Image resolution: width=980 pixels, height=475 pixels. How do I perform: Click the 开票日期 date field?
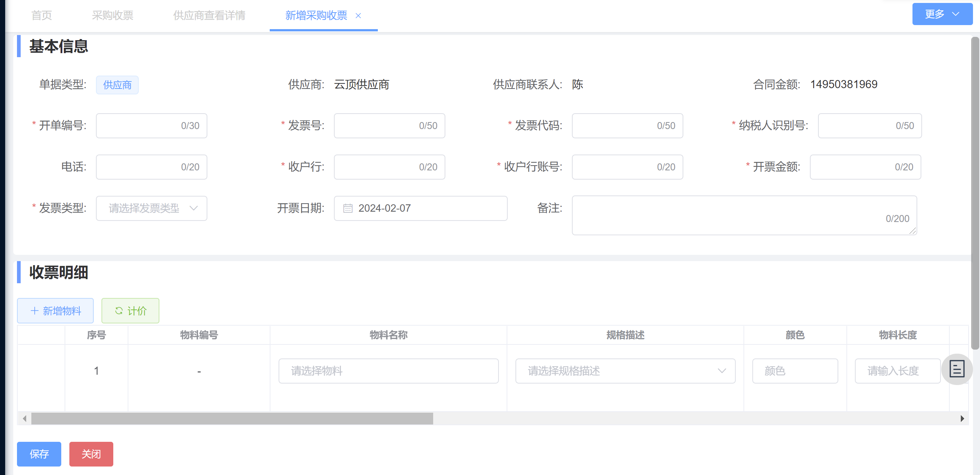click(x=420, y=208)
